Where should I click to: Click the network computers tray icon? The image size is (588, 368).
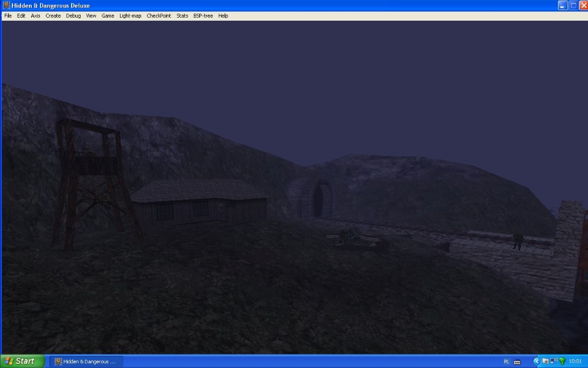coord(546,361)
